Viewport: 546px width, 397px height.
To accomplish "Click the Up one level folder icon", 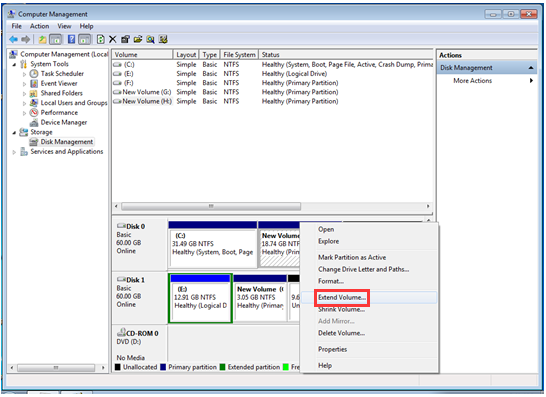I will [42, 39].
